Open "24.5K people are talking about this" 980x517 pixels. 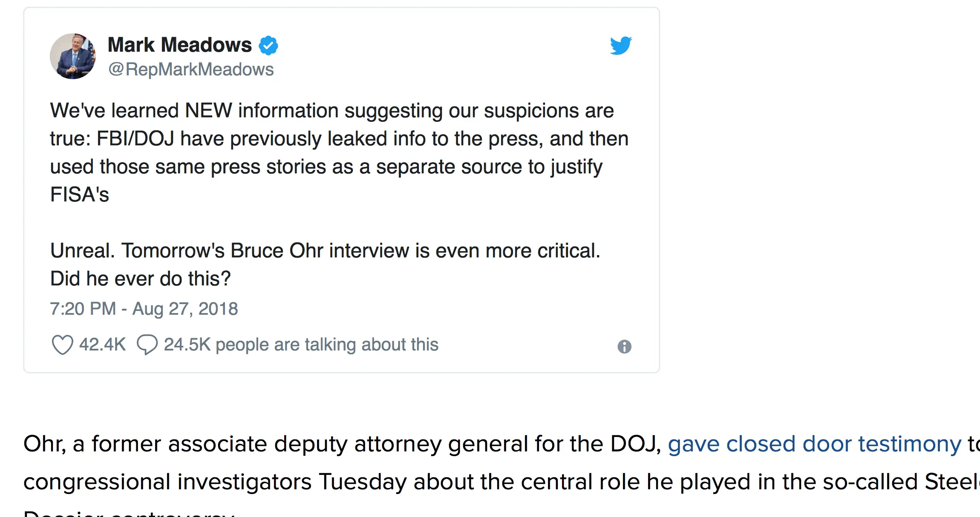(301, 345)
